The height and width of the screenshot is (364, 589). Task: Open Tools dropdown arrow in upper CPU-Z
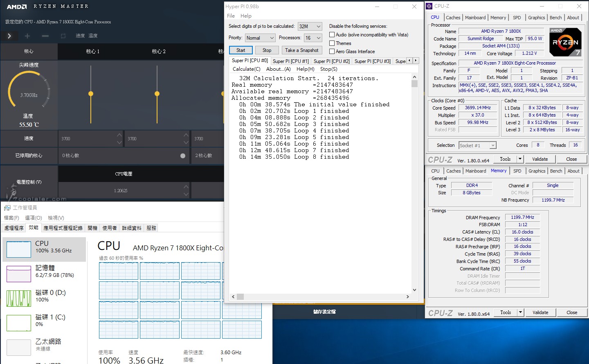click(520, 159)
